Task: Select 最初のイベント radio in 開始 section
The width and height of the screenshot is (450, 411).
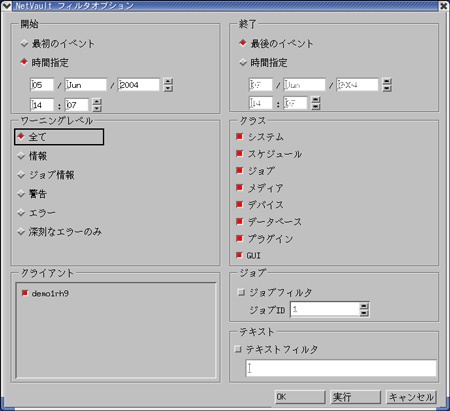Action: click(24, 43)
